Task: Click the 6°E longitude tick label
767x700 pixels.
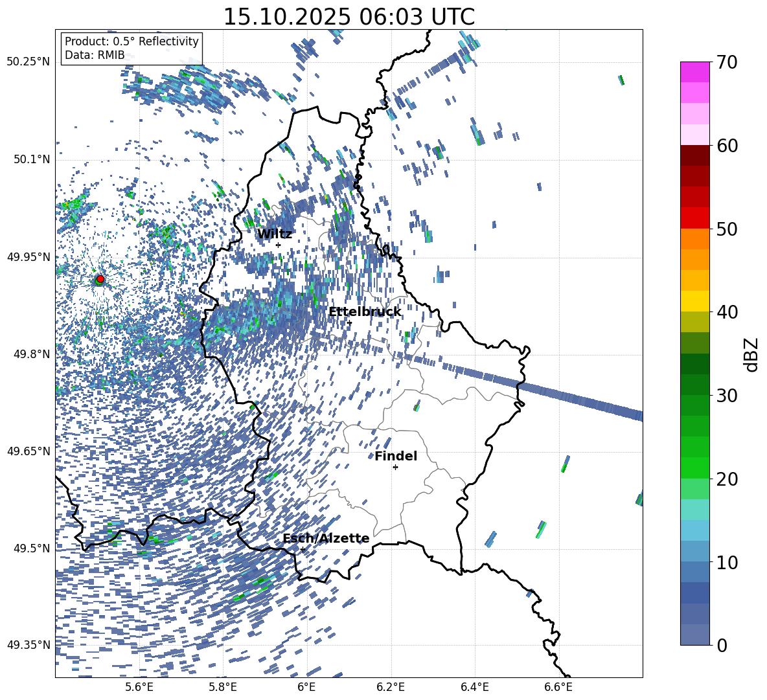Action: [306, 687]
